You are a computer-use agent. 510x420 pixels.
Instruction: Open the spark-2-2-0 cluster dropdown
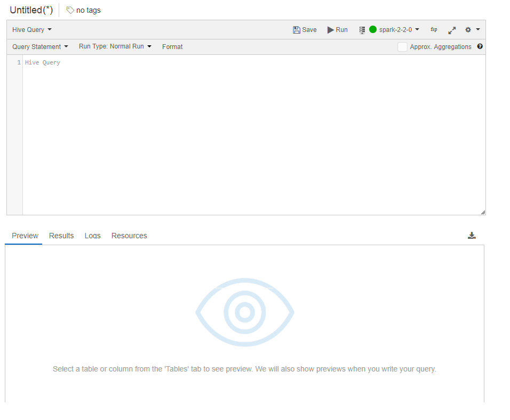[x=399, y=30]
